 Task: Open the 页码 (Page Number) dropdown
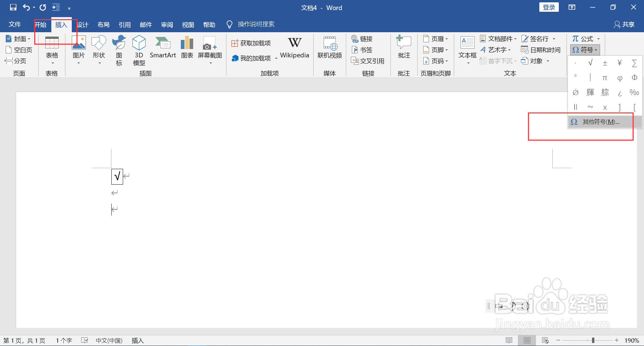(435, 61)
